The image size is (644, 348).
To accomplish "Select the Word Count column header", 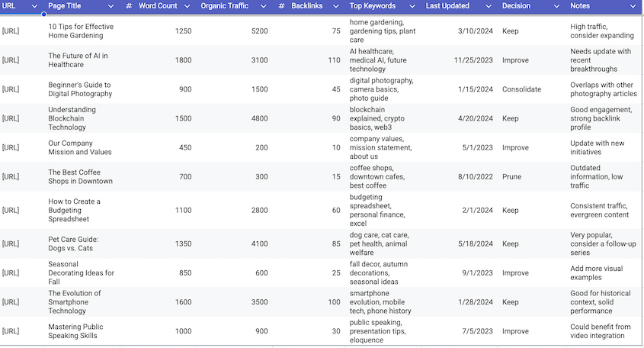I will coord(158,6).
